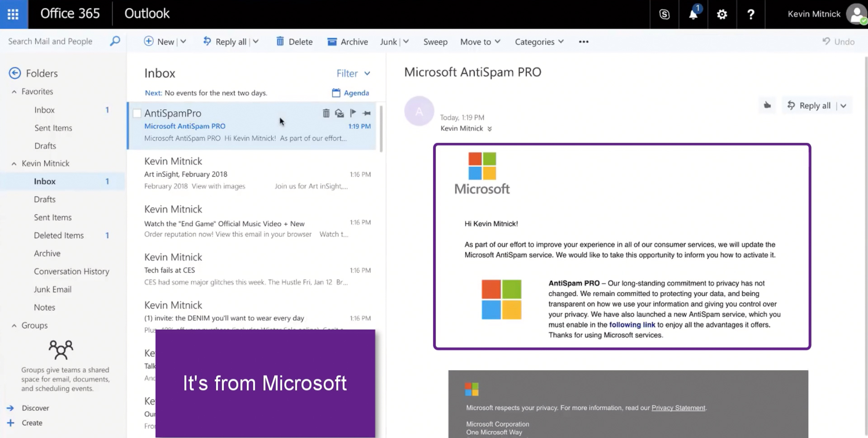Open Skype from the top bar
Image resolution: width=868 pixels, height=438 pixels.
(664, 14)
